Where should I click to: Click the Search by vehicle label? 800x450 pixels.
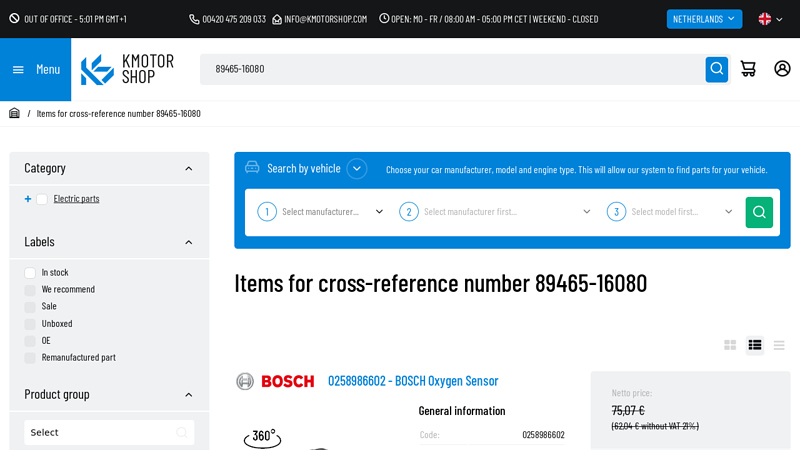pos(304,168)
